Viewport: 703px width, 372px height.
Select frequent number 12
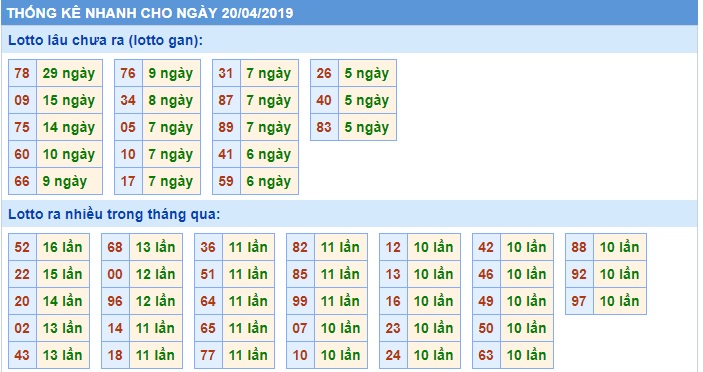tap(393, 247)
